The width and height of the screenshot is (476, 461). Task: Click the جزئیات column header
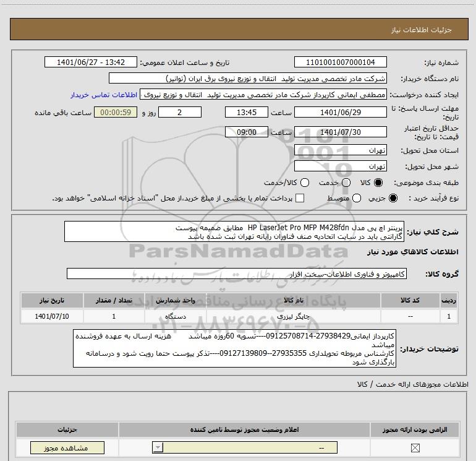click(x=67, y=429)
